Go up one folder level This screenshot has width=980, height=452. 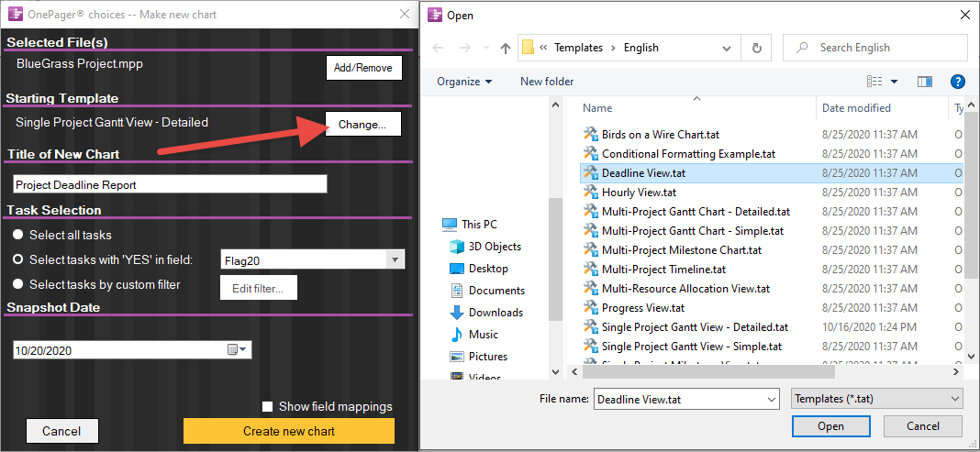[x=506, y=48]
